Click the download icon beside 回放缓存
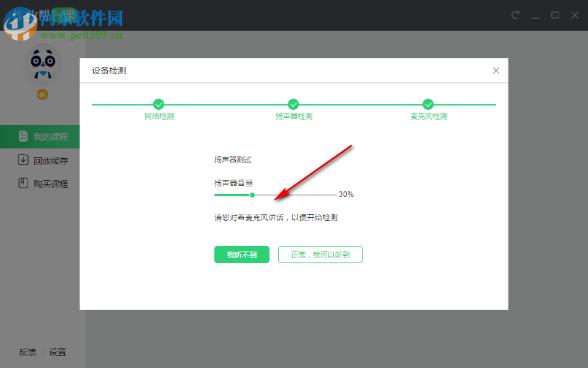 tap(23, 160)
